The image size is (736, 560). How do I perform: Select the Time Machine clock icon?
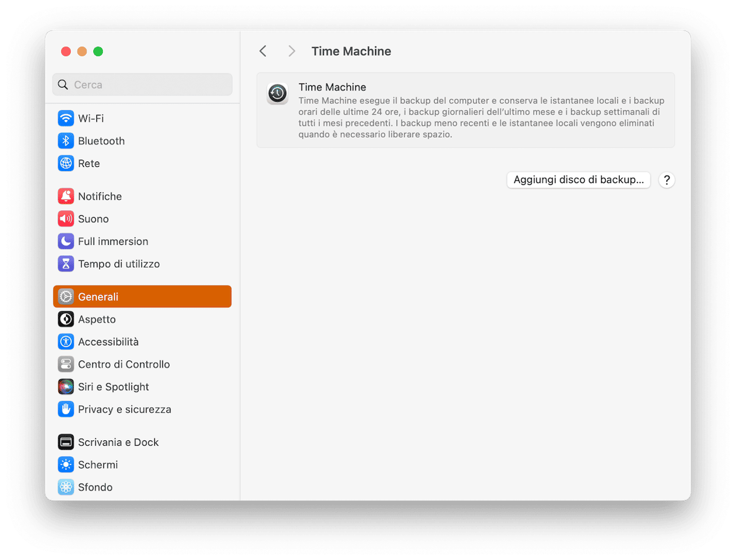278,94
